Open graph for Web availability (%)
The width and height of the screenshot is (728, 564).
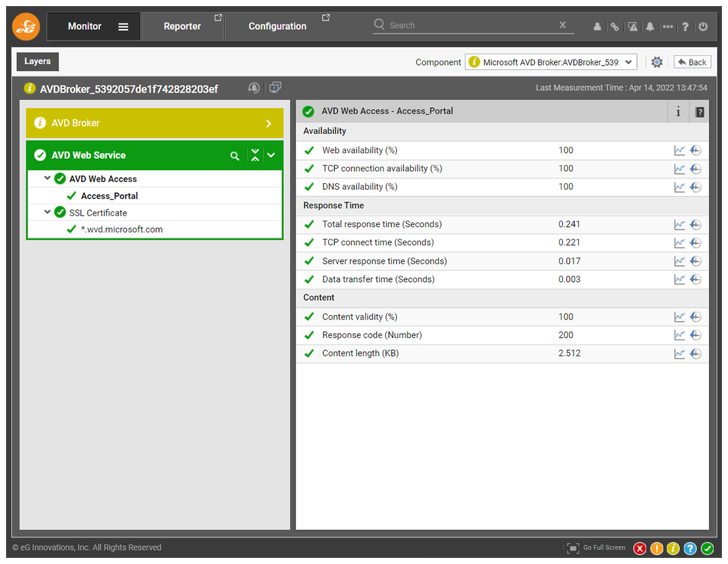click(x=679, y=150)
